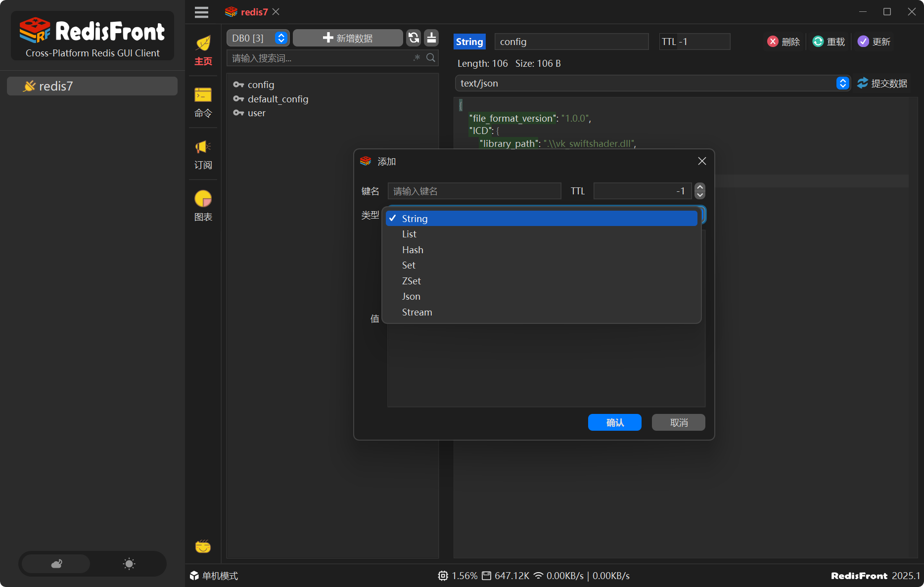Image resolution: width=924 pixels, height=587 pixels.
Task: Click the memory usage status icon
Action: [x=486, y=576]
